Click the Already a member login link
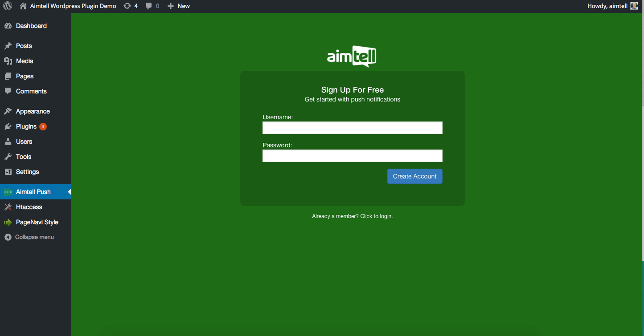644x336 pixels. click(352, 216)
